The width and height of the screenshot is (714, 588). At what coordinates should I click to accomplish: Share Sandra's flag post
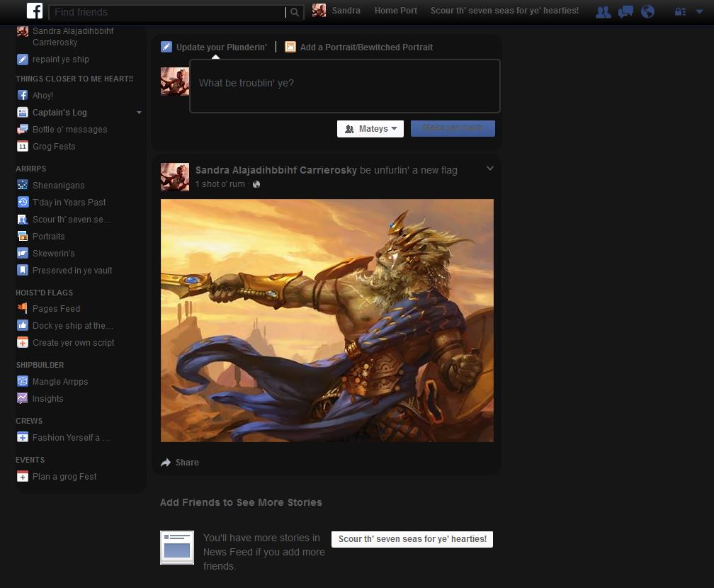coord(180,462)
